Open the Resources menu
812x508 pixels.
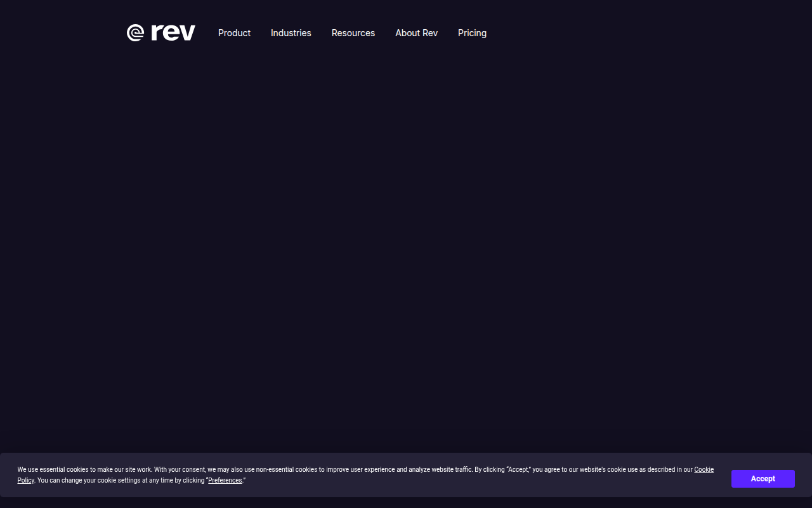353,33
